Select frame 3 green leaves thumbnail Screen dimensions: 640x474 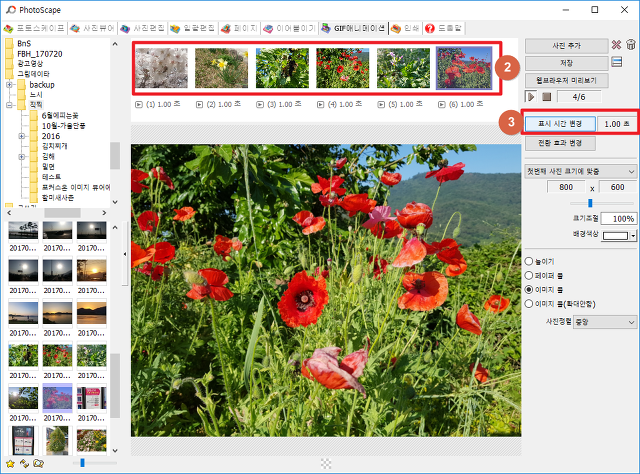[x=282, y=68]
